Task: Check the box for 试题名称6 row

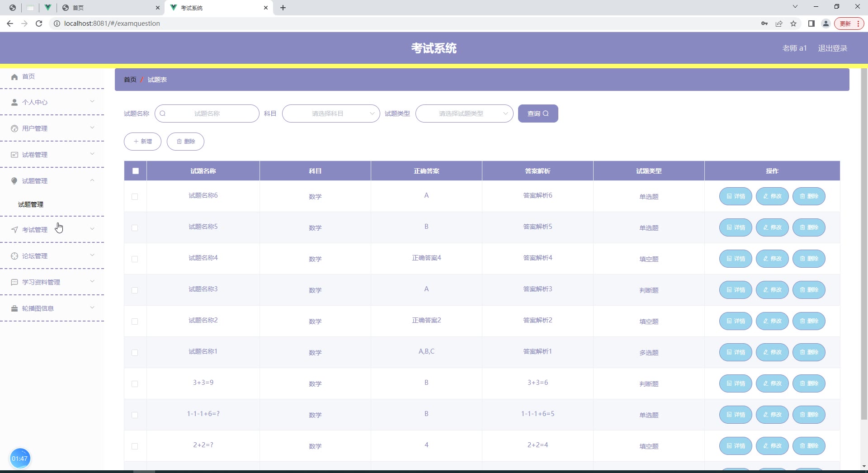Action: pos(135,197)
